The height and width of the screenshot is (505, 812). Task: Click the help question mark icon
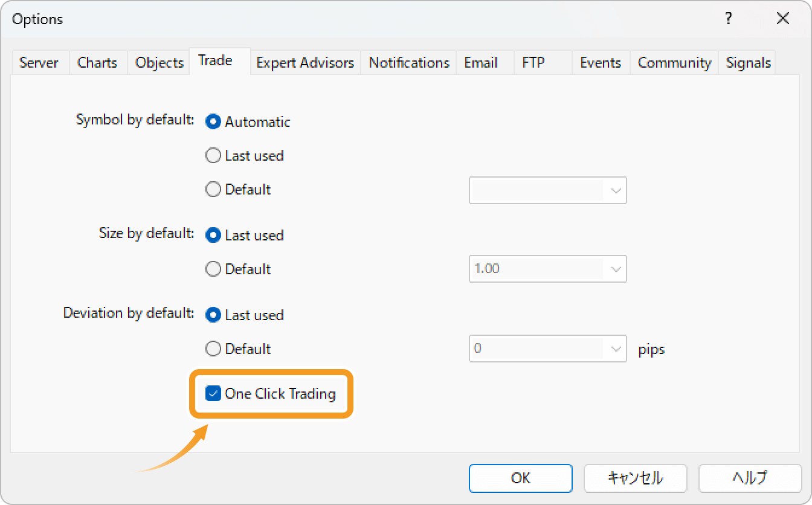click(x=728, y=19)
